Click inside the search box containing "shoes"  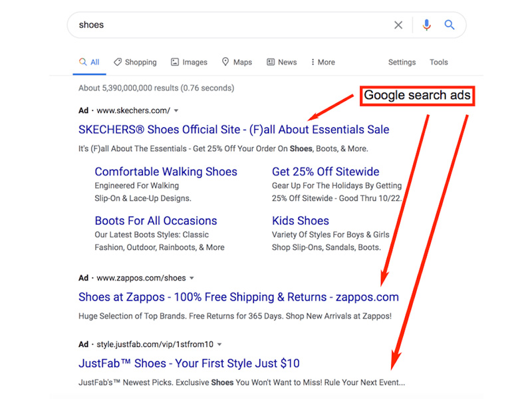pyautogui.click(x=226, y=25)
